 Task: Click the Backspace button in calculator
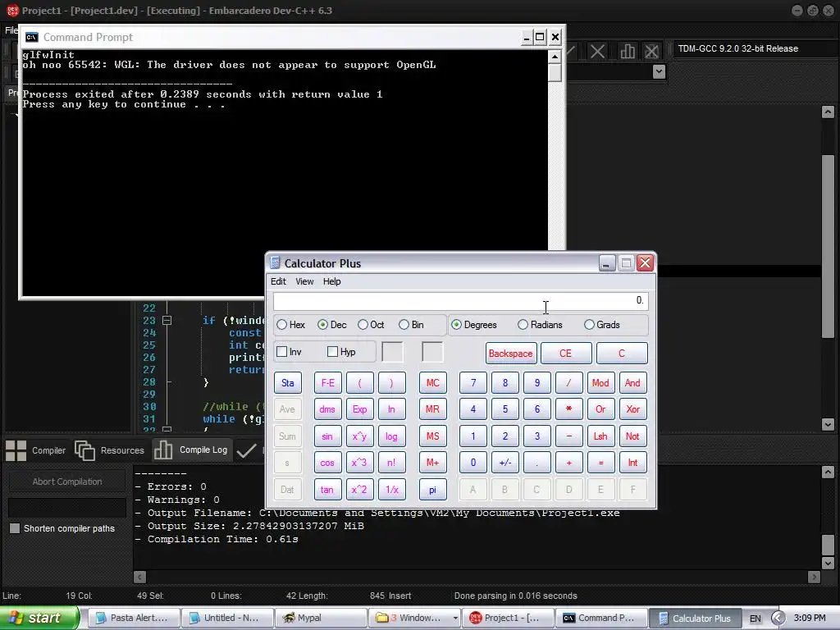510,354
